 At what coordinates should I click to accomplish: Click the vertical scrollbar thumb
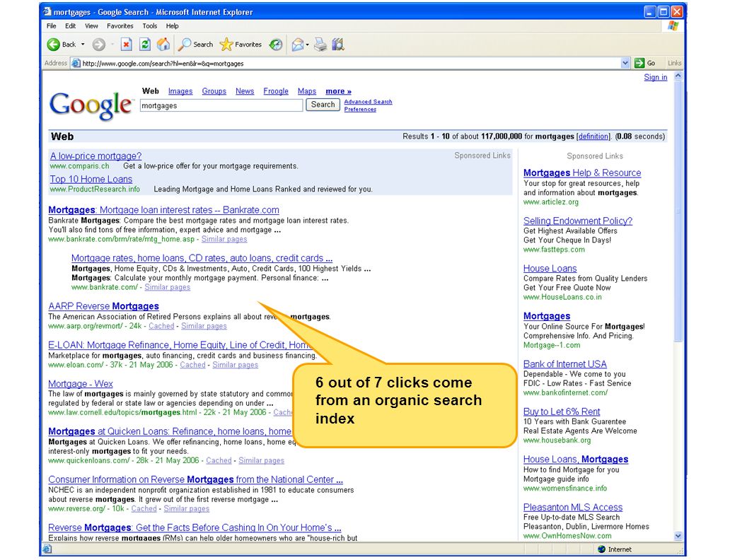click(678, 211)
